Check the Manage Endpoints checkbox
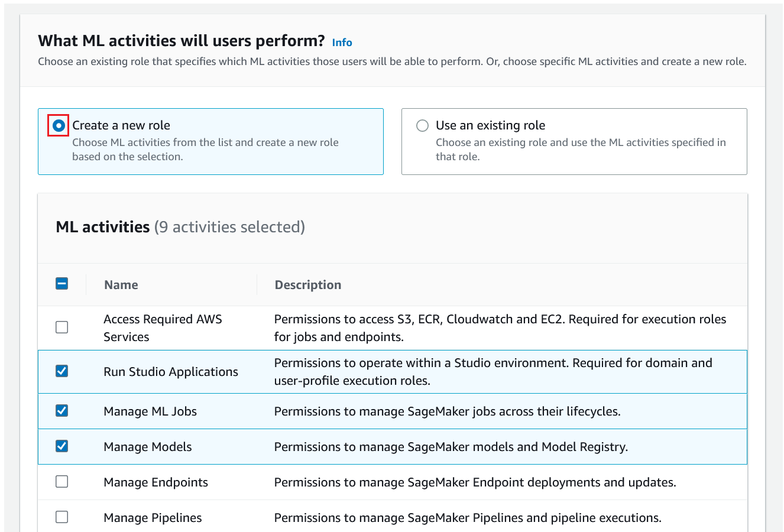784x532 pixels. pyautogui.click(x=61, y=481)
